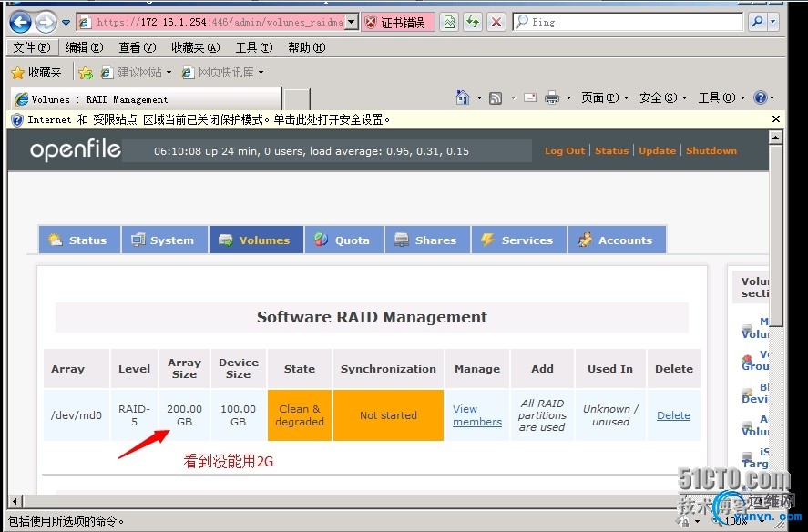Open the 页面(P) command bar dropdown
Image resolution: width=808 pixels, height=532 pixels.
(x=605, y=97)
